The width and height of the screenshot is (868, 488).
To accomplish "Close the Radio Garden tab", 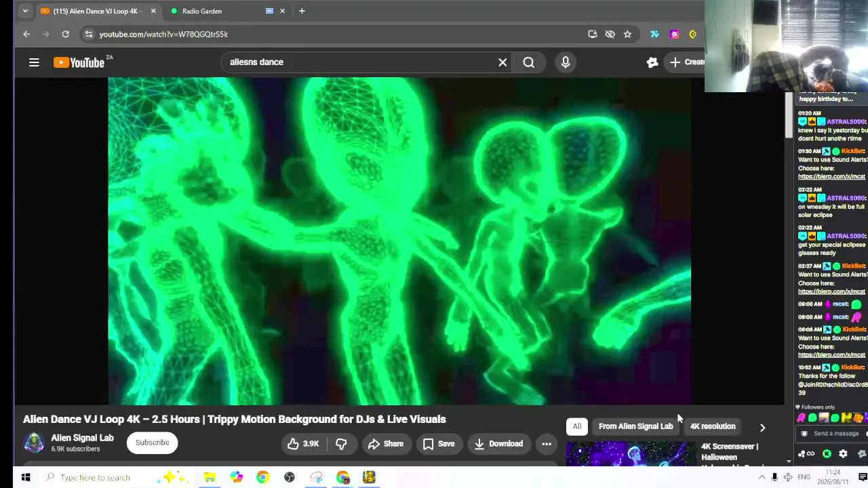I will [x=282, y=11].
